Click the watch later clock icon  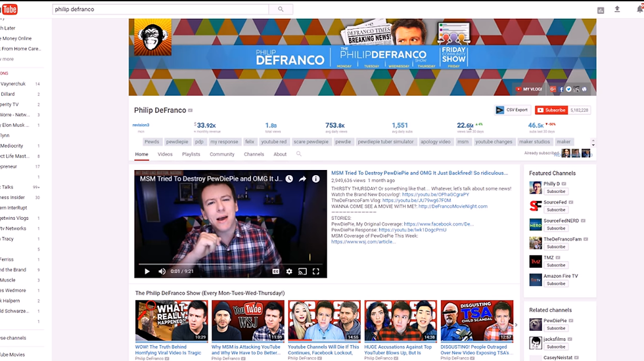[x=289, y=179]
